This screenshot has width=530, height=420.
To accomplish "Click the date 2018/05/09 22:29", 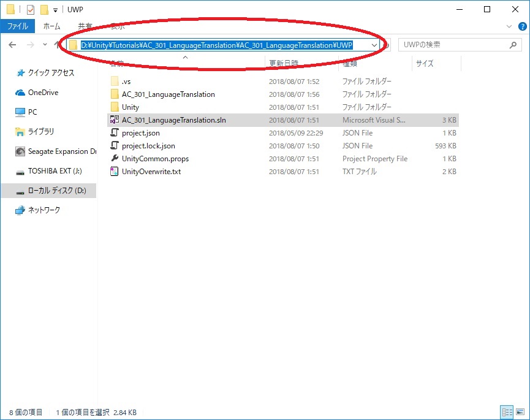I will tap(296, 133).
